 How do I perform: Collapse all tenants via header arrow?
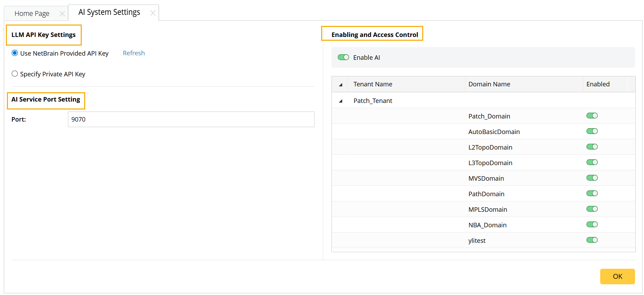(340, 85)
